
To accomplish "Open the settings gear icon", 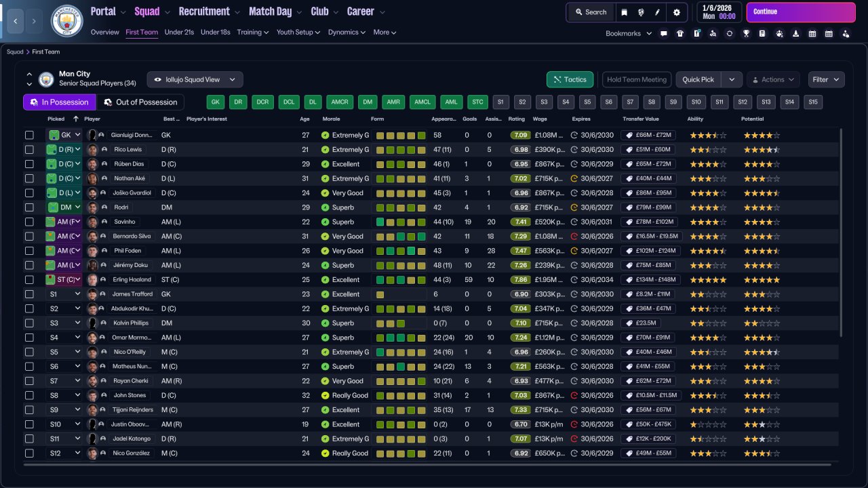I will 676,12.
